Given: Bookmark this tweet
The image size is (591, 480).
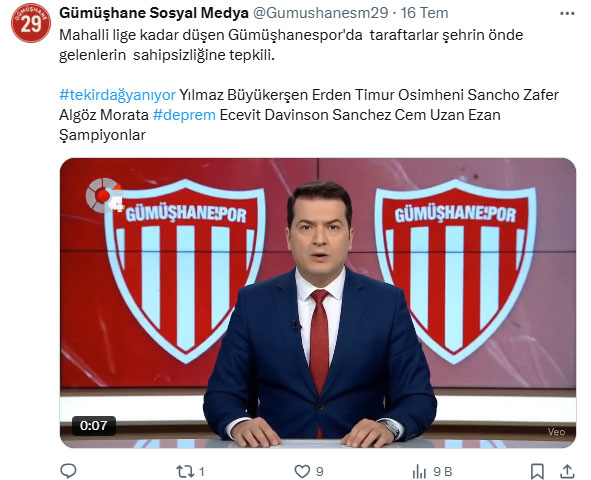Looking at the screenshot, I should coord(537,471).
